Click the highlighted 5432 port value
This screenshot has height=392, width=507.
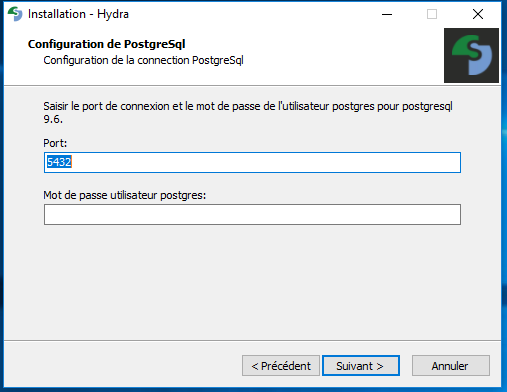pos(59,162)
